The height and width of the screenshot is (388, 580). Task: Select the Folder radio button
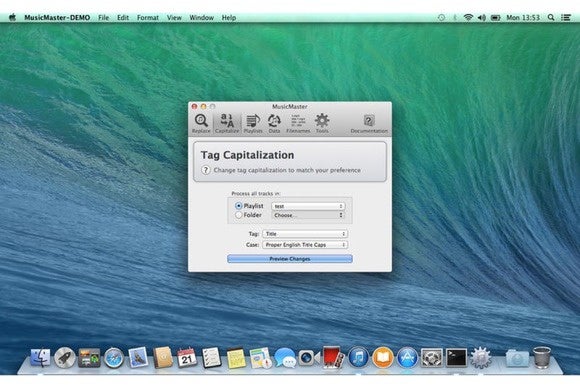click(x=239, y=215)
